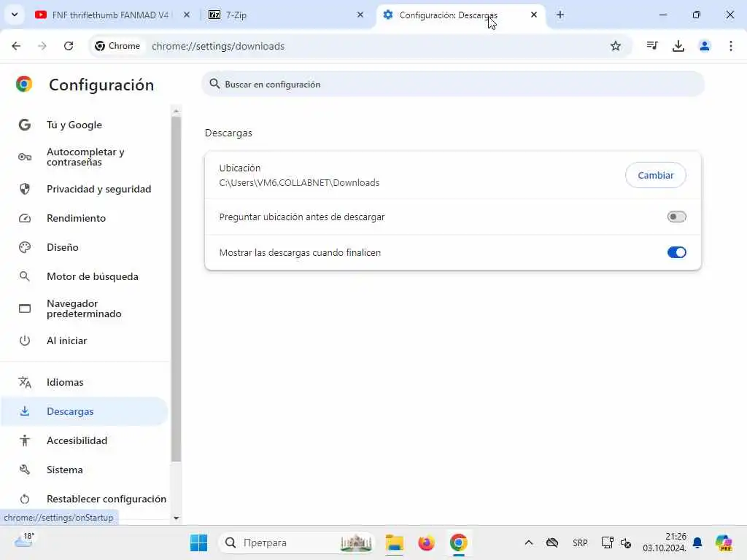Open the Chrome three-dot menu
This screenshot has width=747, height=560.
pos(731,46)
